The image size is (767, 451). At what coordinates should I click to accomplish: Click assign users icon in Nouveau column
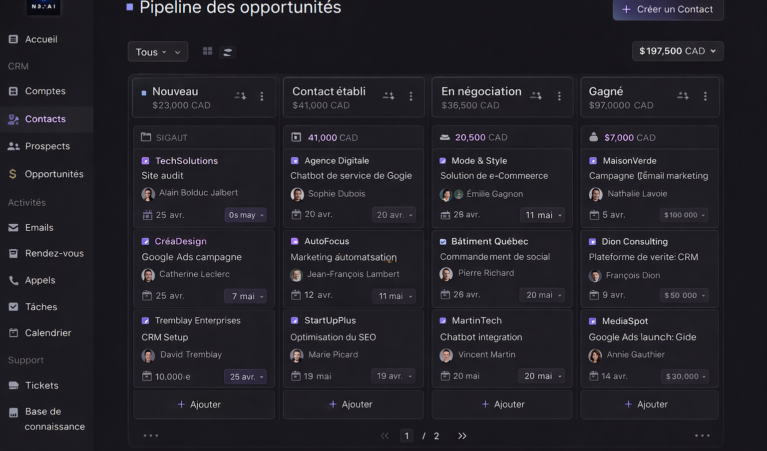tap(240, 96)
